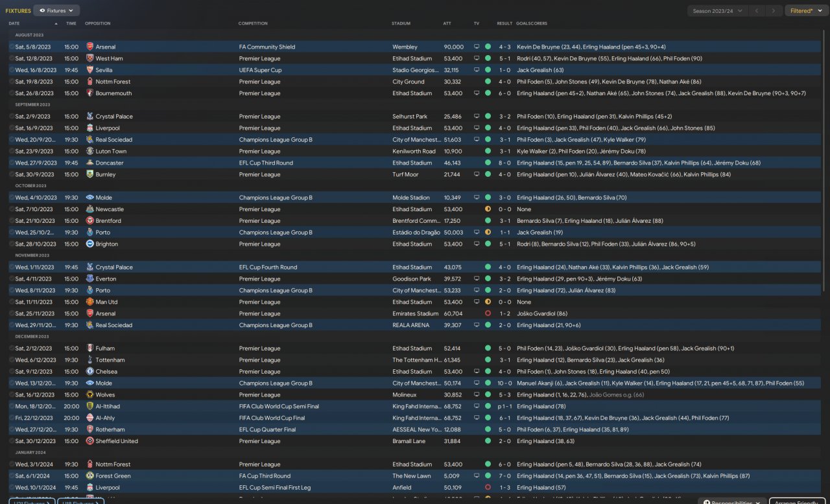
Task: Click the green win indicator for West Ham
Action: point(488,58)
